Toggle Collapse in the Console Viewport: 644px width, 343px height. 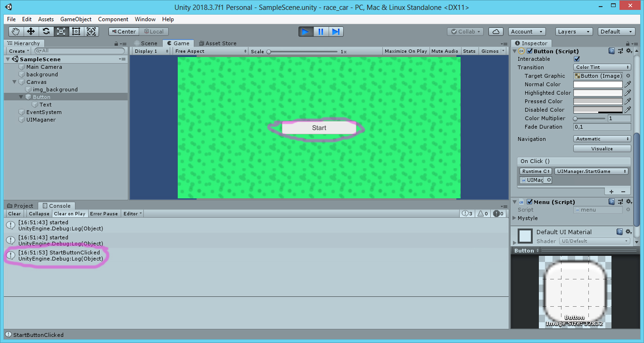[39, 213]
